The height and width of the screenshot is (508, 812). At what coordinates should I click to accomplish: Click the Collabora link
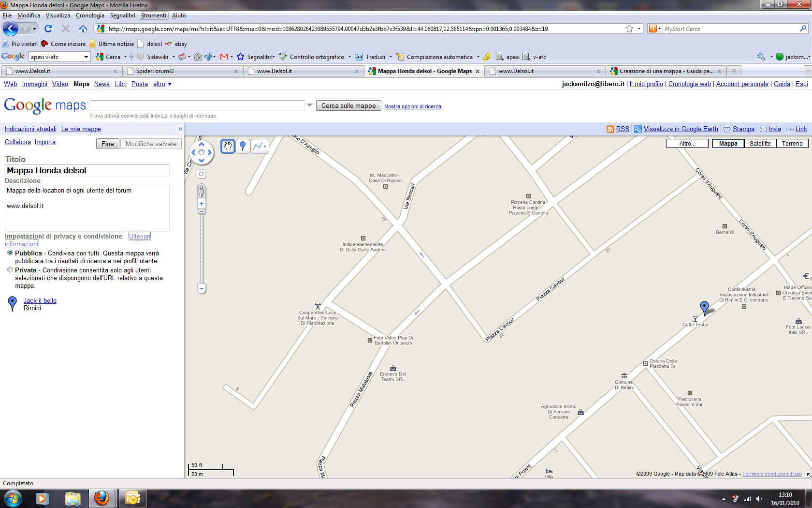17,142
